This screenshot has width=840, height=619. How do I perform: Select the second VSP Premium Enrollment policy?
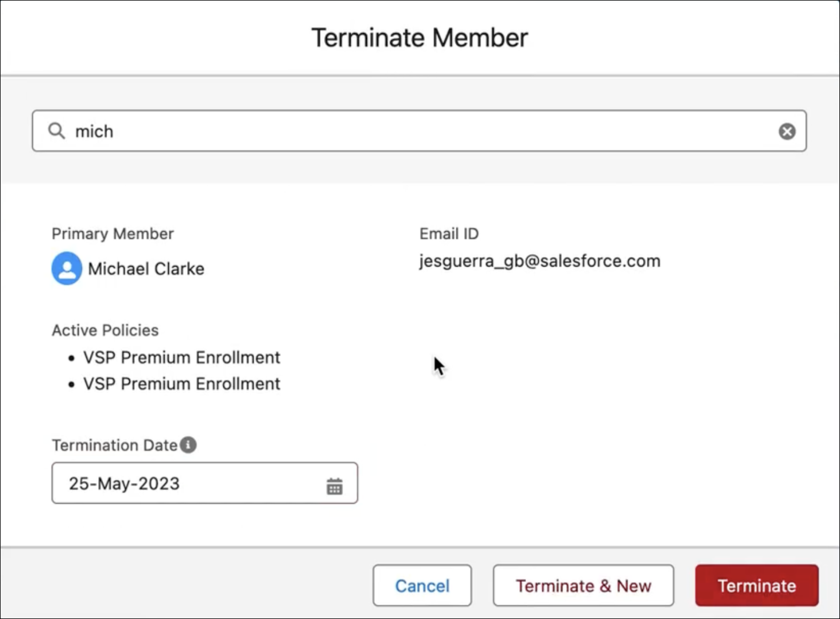pyautogui.click(x=182, y=384)
